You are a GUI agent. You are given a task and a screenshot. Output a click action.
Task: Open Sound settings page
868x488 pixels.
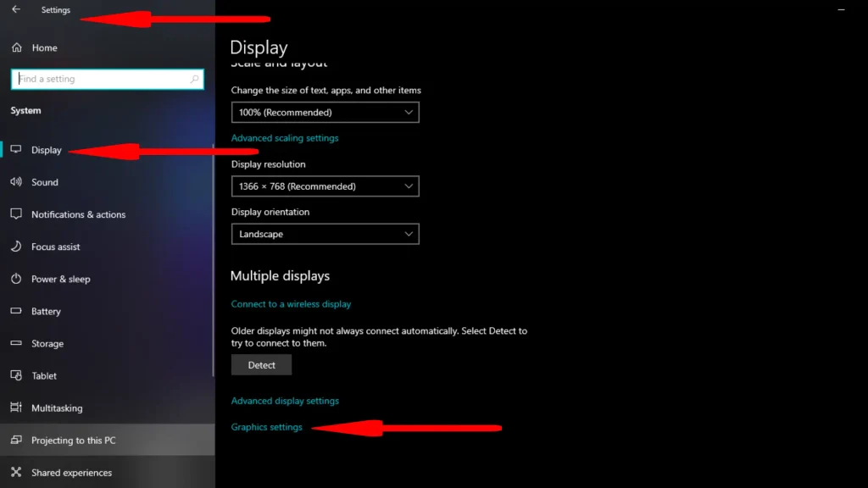[108, 182]
